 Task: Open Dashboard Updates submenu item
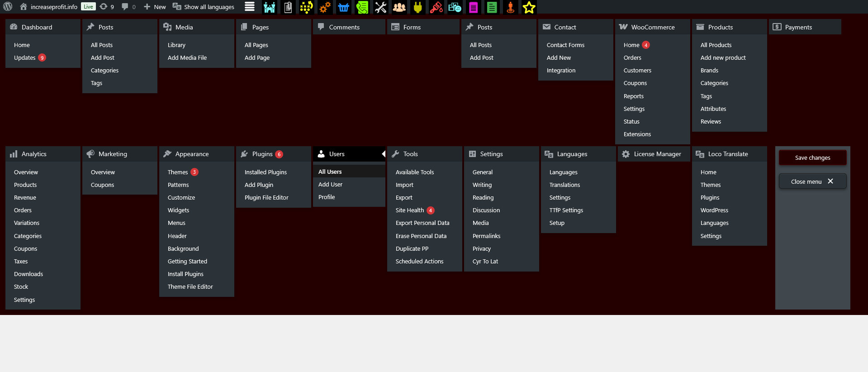[30, 57]
